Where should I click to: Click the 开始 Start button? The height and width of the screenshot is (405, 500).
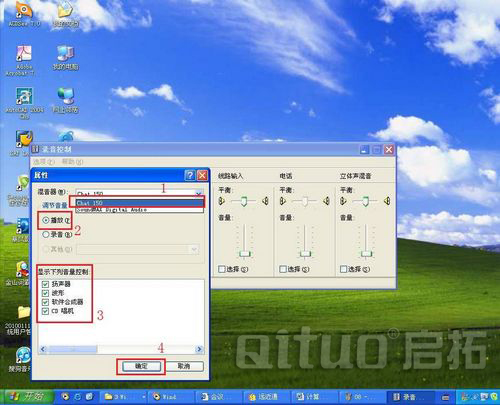(x=27, y=397)
